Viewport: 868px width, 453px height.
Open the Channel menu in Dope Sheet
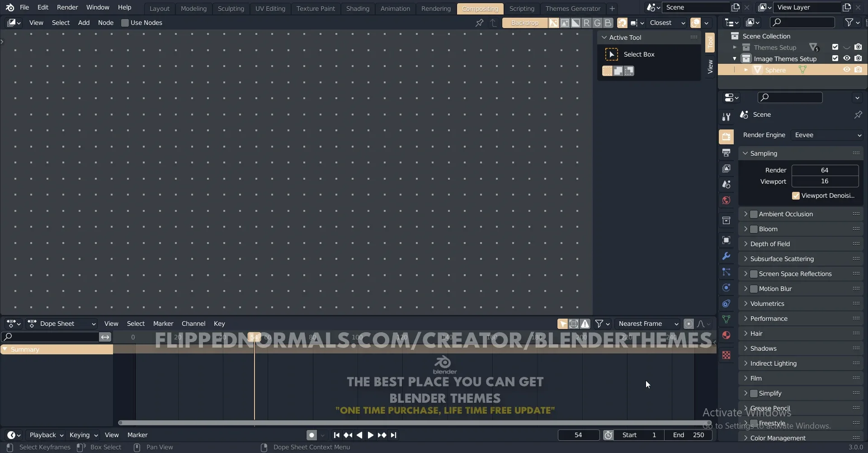tap(193, 324)
